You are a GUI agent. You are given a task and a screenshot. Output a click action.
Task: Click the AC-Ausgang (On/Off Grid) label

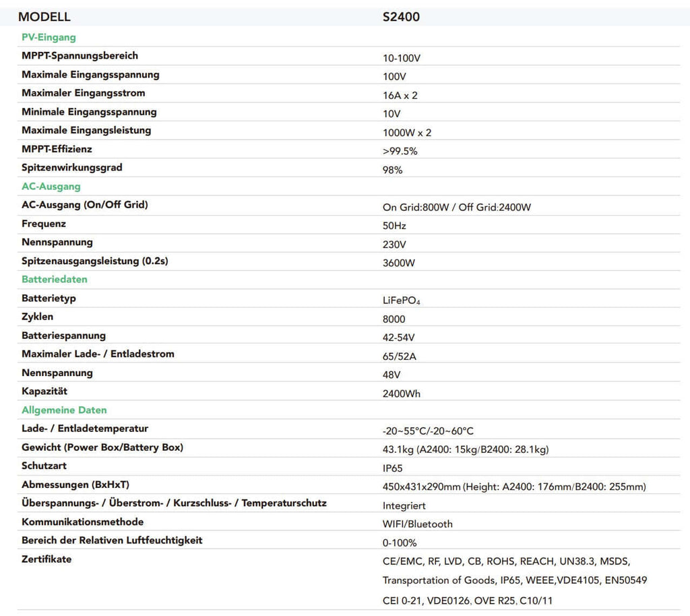coord(84,205)
